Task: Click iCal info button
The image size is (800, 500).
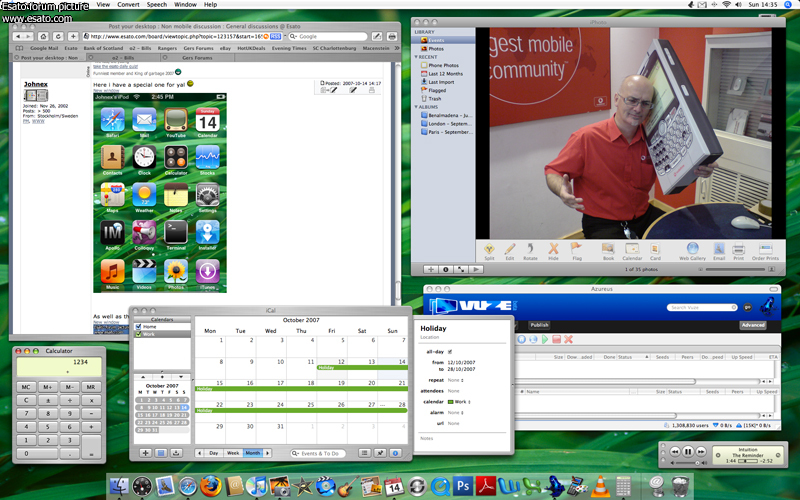Action: coord(395,453)
